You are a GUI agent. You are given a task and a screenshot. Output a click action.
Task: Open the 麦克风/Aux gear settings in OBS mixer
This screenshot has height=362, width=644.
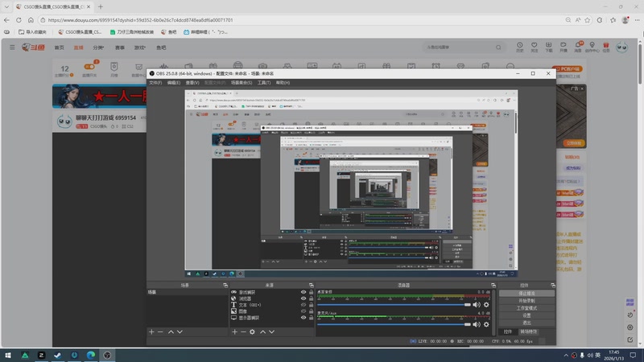486,324
